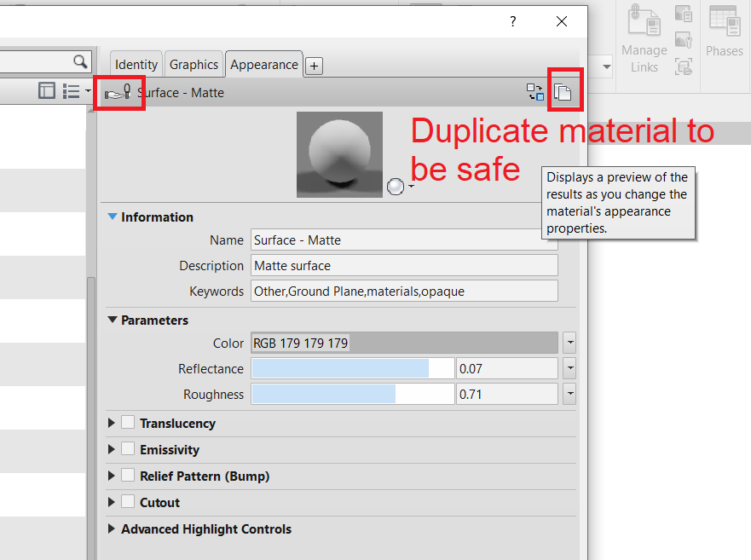Click the show/hide library panel icon
Viewport: 751px width, 560px height.
click(46, 90)
